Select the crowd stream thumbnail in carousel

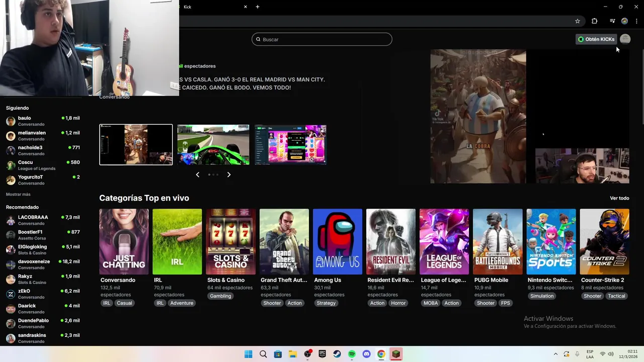[x=136, y=144]
